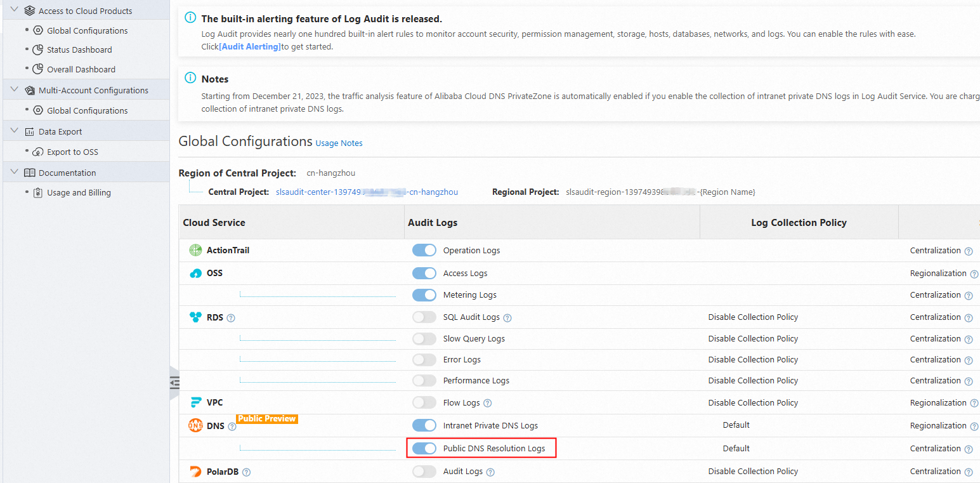Image resolution: width=980 pixels, height=483 pixels.
Task: Disable the OSS Access Logs toggle
Action: point(424,273)
